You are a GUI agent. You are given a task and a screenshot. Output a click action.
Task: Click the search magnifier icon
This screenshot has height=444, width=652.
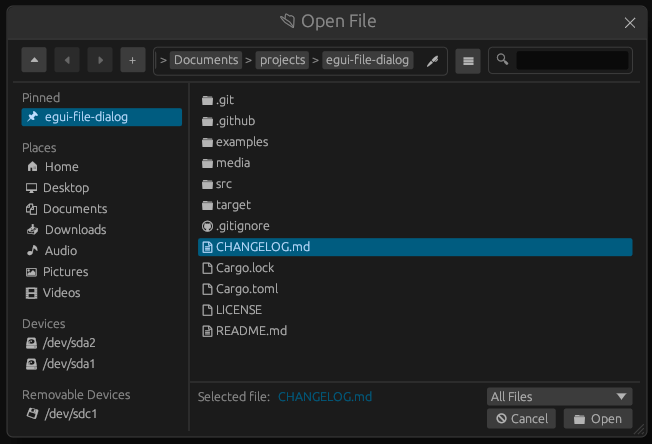click(x=503, y=61)
